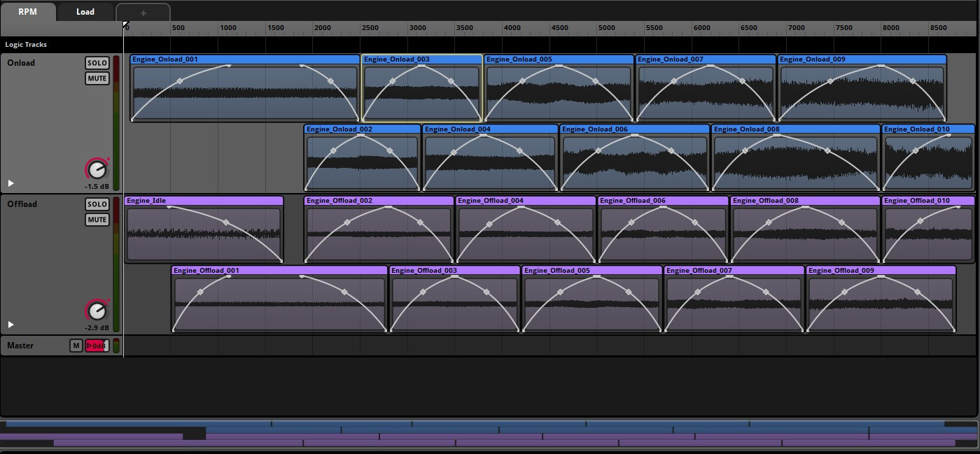Click the M mute icon on the Master track
The width and height of the screenshot is (980, 454).
[x=77, y=345]
